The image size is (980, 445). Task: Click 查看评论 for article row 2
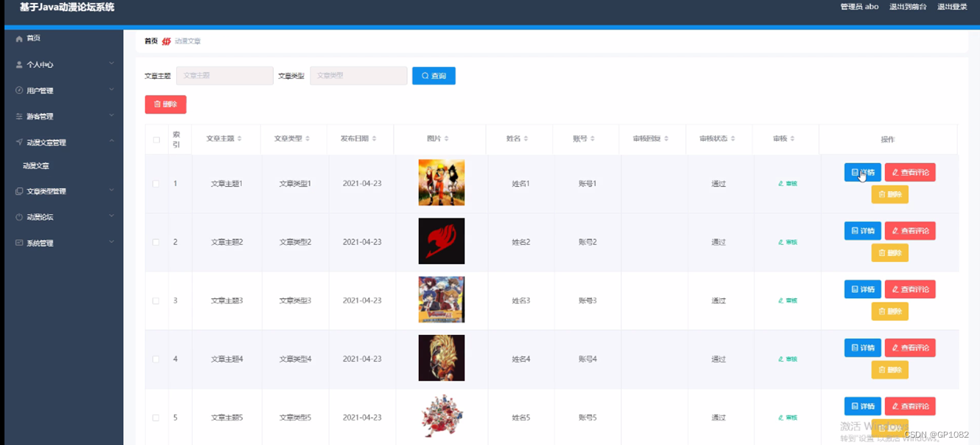pyautogui.click(x=910, y=230)
